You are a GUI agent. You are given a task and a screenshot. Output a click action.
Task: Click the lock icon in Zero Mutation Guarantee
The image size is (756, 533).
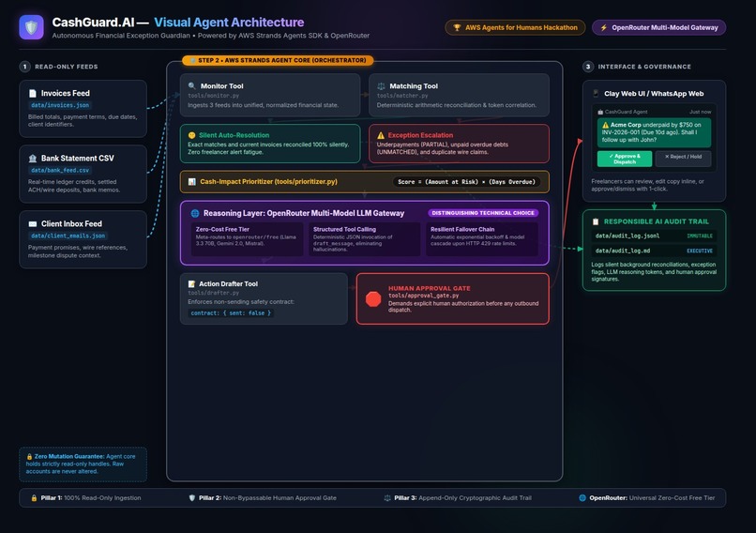tap(29, 456)
